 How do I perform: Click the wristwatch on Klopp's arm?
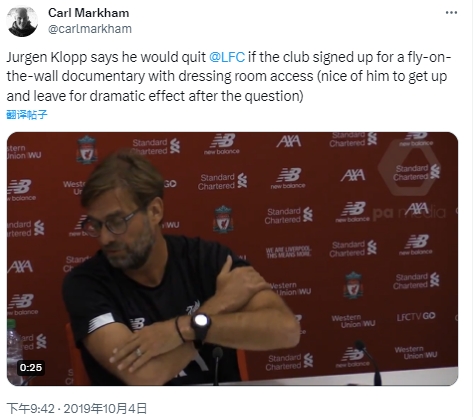tap(201, 325)
